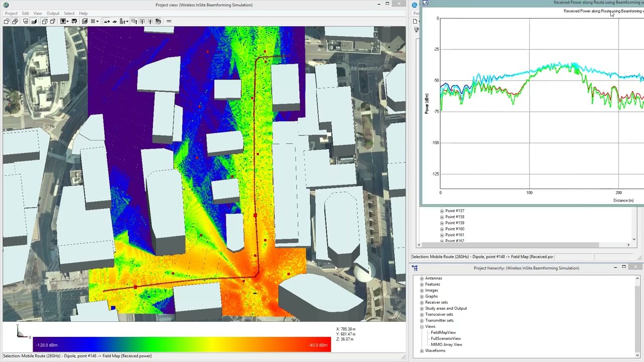Expand the Antennas tree node

pos(422,279)
